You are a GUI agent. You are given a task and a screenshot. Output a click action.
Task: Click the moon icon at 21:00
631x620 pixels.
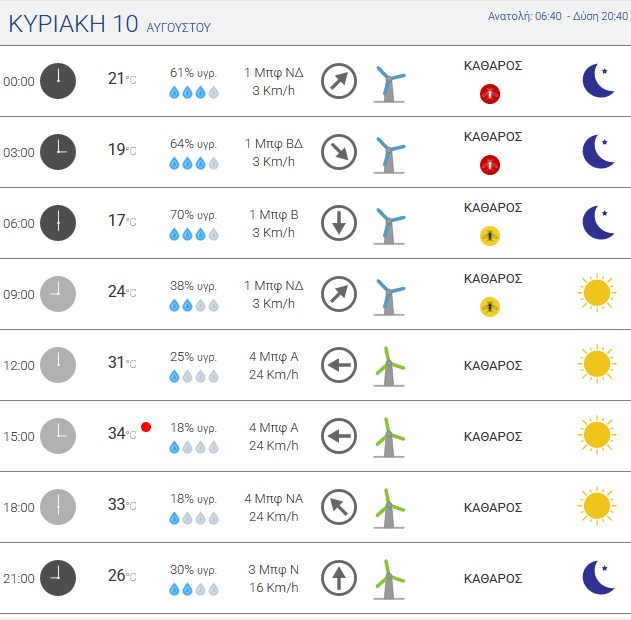coord(598,578)
